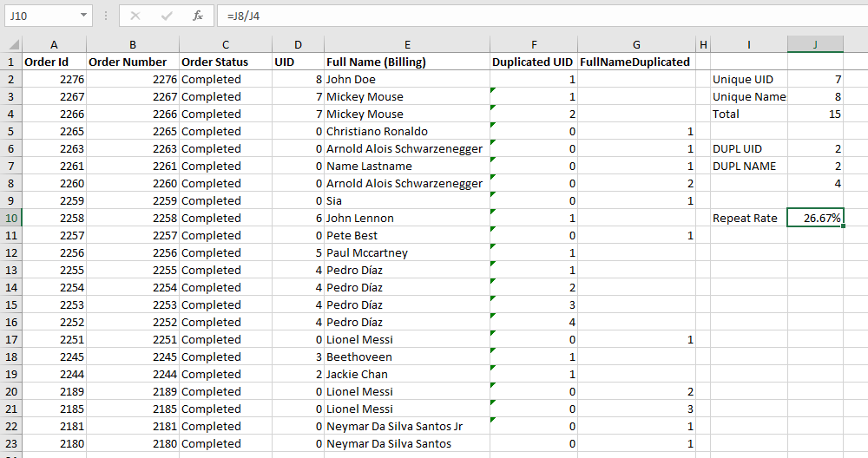Select the Sia name cell
868x458 pixels.
[407, 200]
